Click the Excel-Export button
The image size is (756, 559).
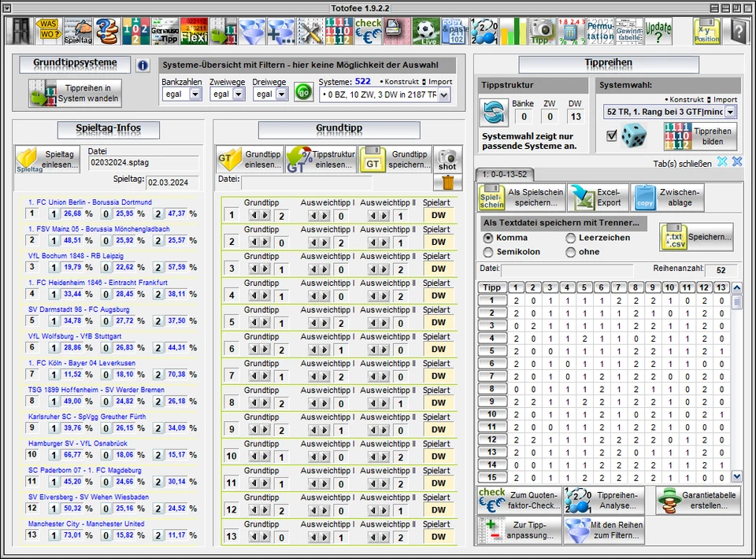597,198
